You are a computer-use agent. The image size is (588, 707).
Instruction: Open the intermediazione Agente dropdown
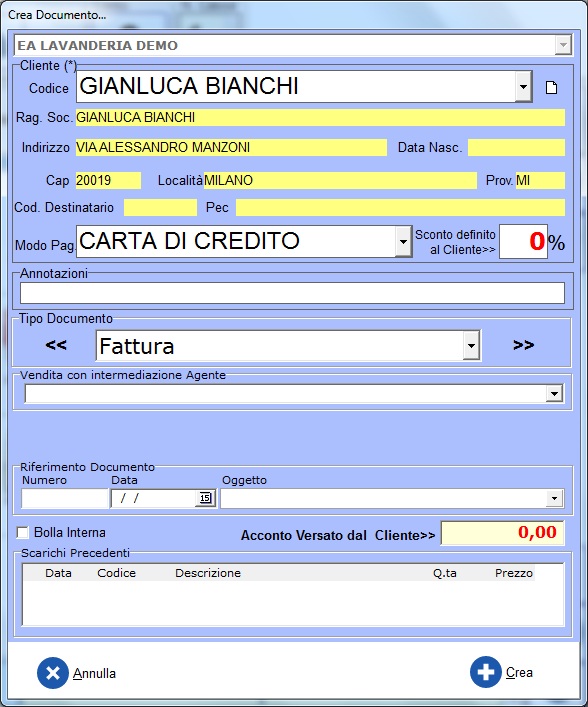pos(554,394)
